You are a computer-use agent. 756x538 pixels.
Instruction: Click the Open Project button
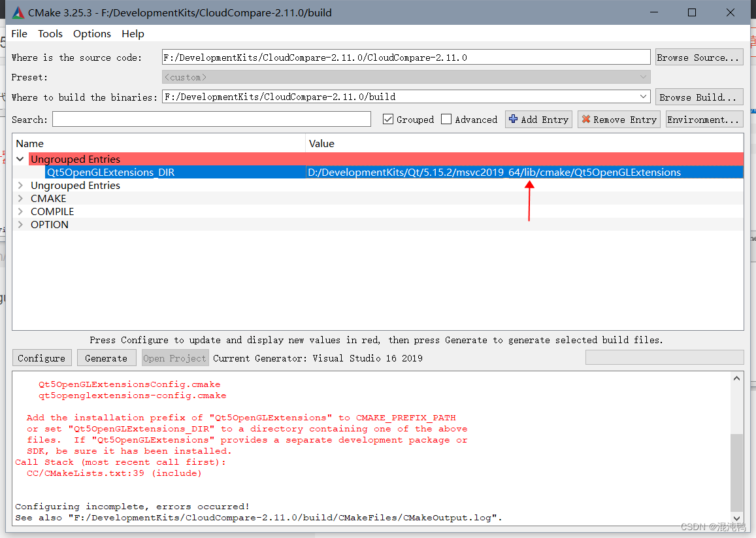[x=175, y=358]
